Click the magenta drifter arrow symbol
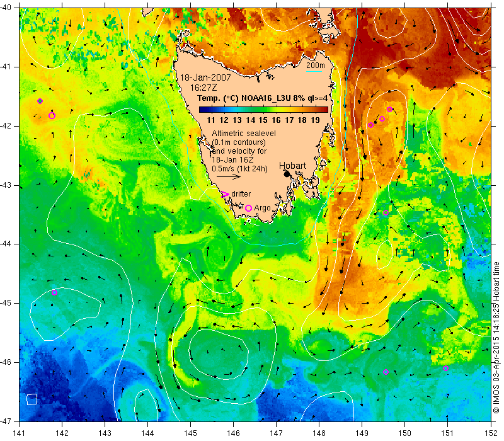 (x=226, y=194)
